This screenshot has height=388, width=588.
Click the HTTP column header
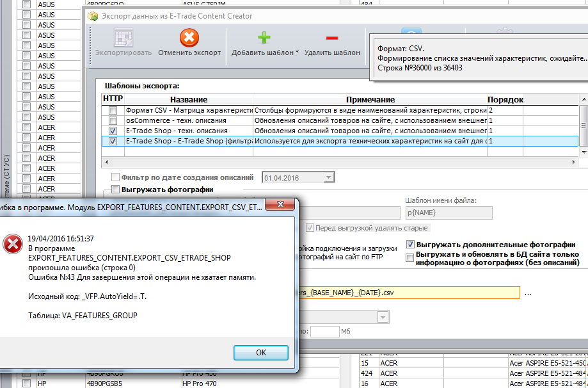click(113, 99)
